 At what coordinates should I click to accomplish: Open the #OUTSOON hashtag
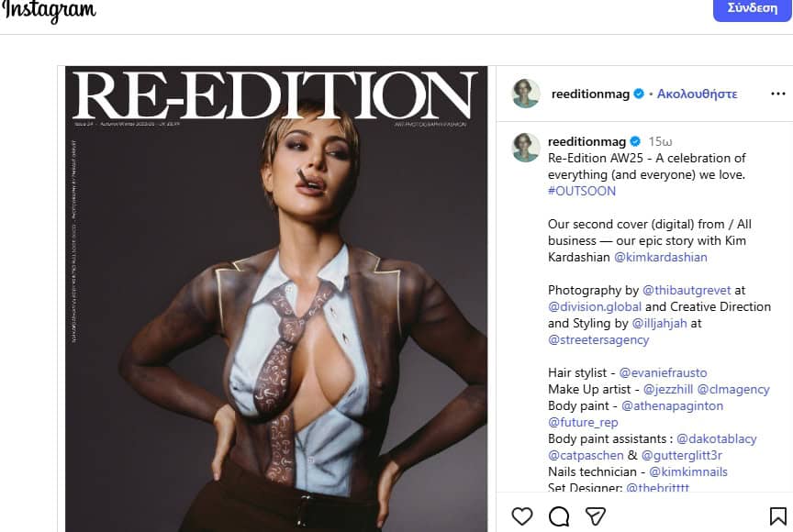coord(582,191)
